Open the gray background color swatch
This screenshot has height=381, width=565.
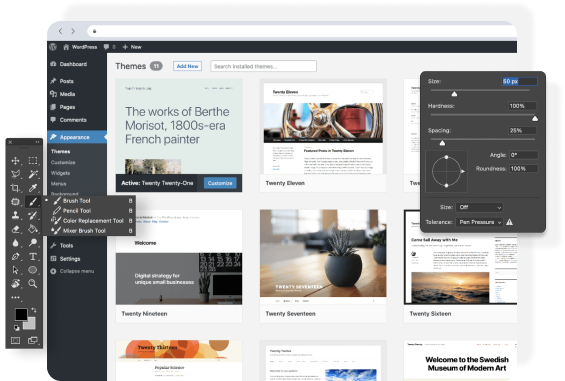[x=30, y=323]
